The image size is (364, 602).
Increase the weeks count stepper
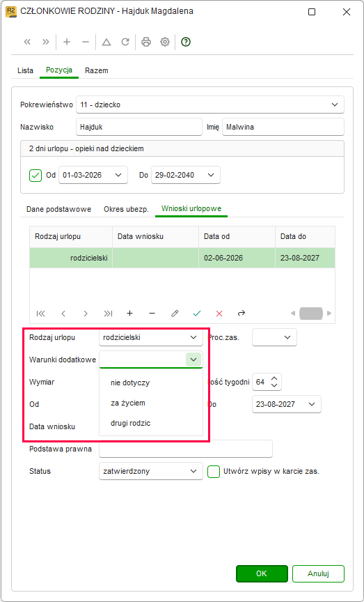tap(274, 378)
